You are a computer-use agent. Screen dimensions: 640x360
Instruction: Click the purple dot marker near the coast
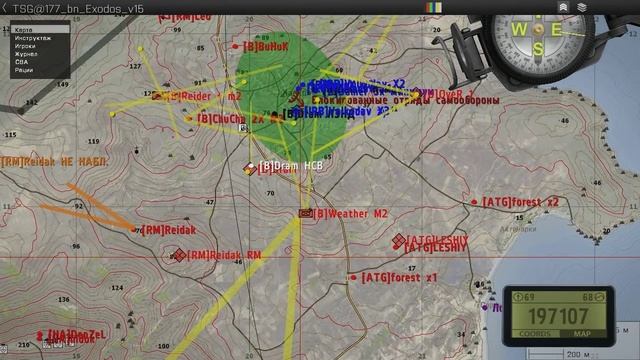[484, 307]
